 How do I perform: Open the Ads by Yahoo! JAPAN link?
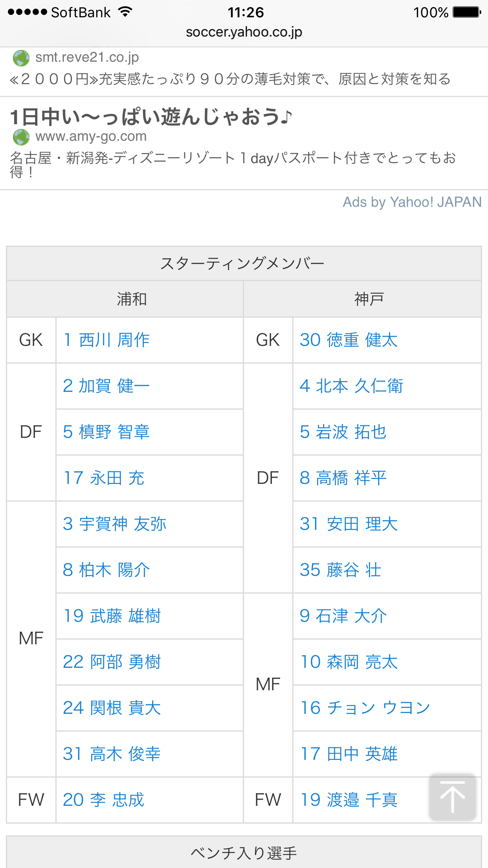[x=412, y=202]
